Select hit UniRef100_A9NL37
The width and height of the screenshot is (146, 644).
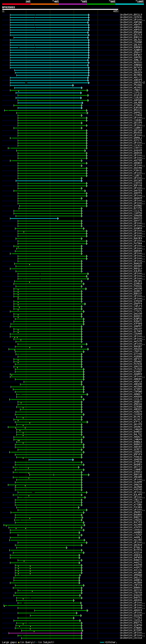click(131, 60)
